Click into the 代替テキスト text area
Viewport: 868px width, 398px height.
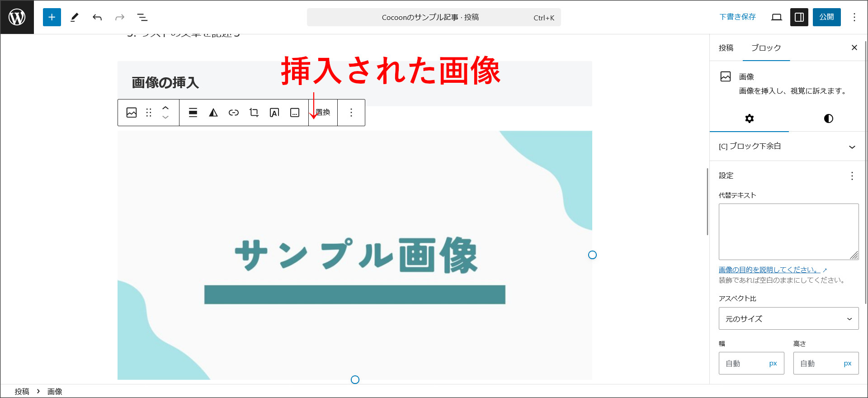click(789, 232)
